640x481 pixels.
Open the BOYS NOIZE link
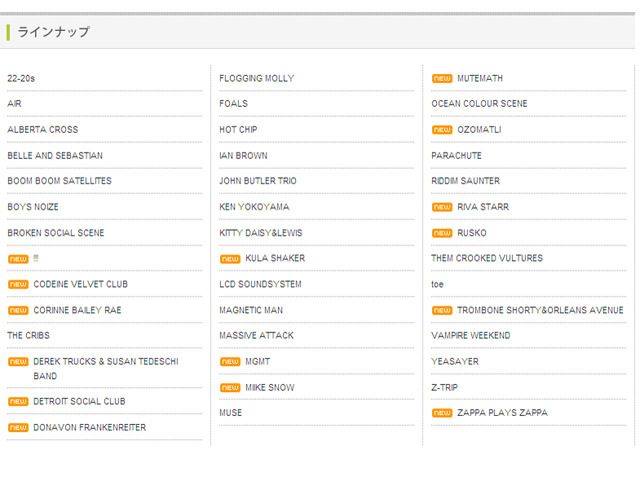(x=33, y=207)
